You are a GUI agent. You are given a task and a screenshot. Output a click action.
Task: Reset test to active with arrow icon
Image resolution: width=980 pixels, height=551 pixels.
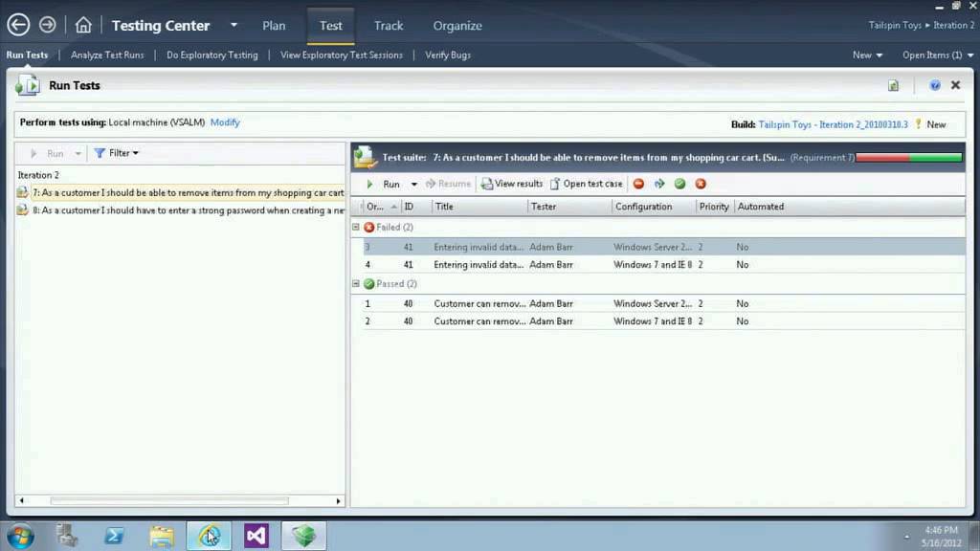(659, 184)
